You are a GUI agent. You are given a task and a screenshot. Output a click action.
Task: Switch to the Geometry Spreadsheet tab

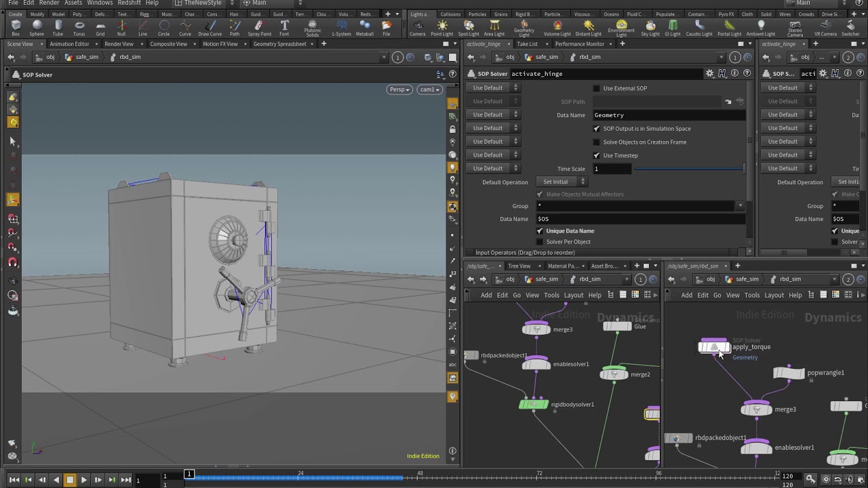pyautogui.click(x=279, y=44)
